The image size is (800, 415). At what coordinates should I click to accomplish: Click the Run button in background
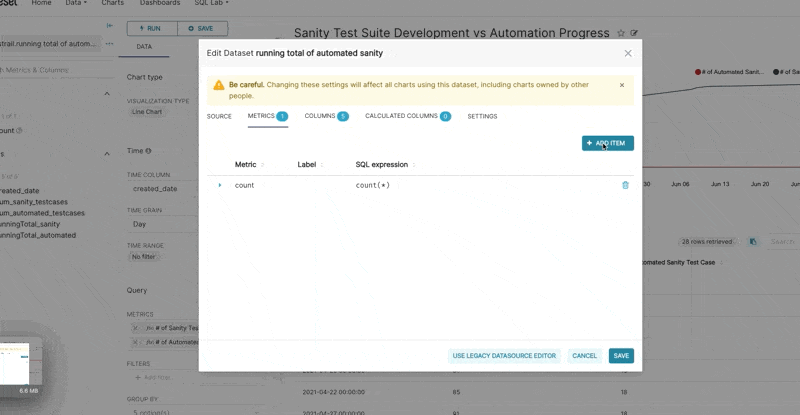pyautogui.click(x=152, y=29)
